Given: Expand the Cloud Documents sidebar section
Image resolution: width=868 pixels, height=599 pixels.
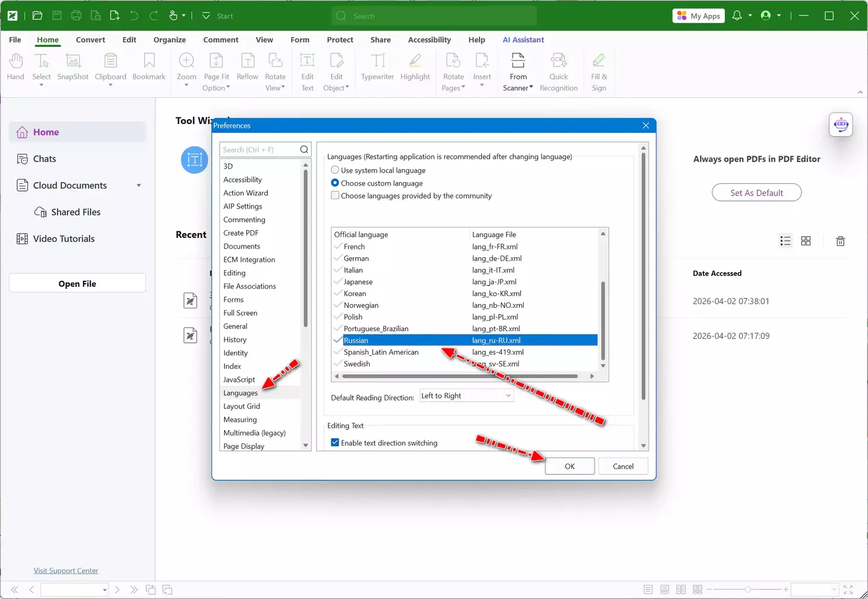Looking at the screenshot, I should pyautogui.click(x=139, y=186).
